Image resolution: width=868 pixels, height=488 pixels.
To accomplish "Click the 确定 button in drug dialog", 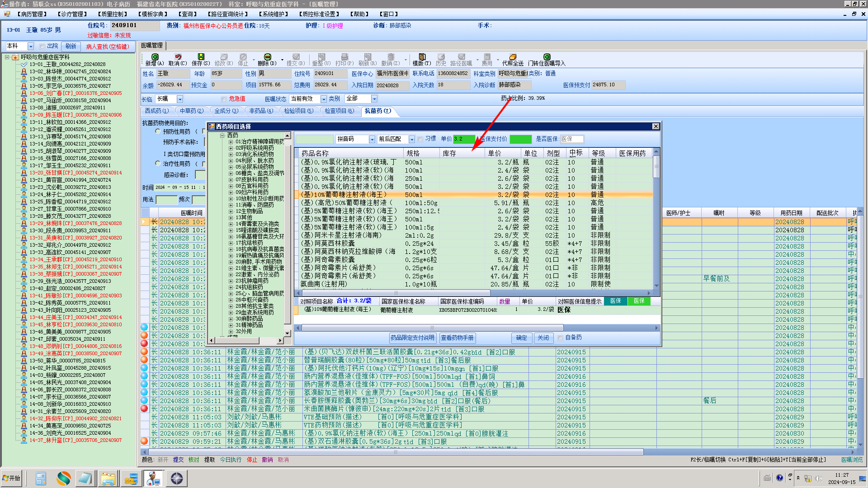I will tap(521, 338).
